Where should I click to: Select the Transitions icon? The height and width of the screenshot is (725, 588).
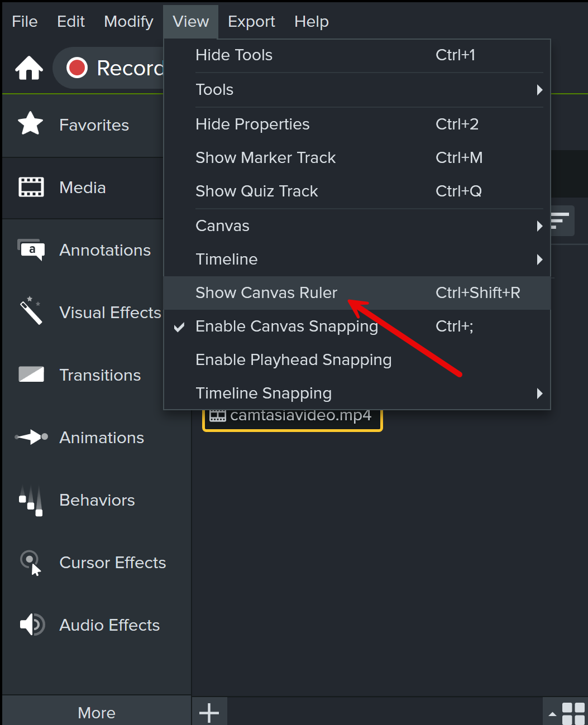point(31,374)
